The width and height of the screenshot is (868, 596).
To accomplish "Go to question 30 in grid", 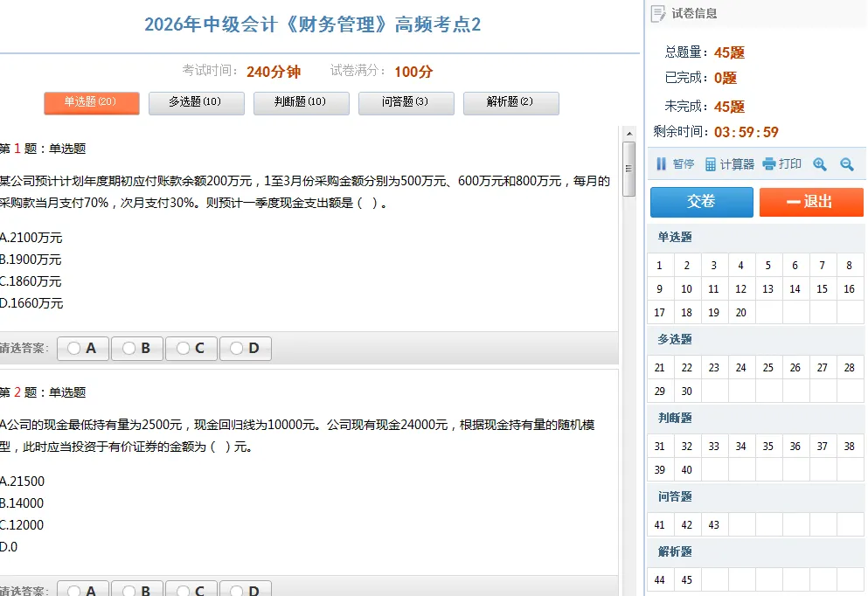I will click(687, 392).
